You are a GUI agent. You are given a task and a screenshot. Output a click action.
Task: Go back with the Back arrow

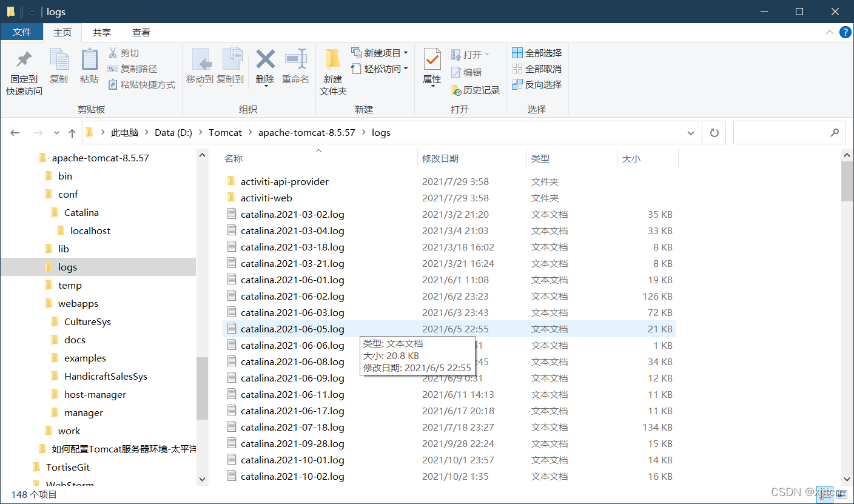[x=15, y=133]
